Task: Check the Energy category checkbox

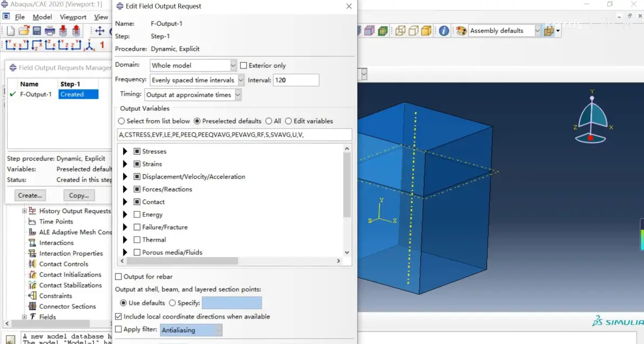Action: 137,215
